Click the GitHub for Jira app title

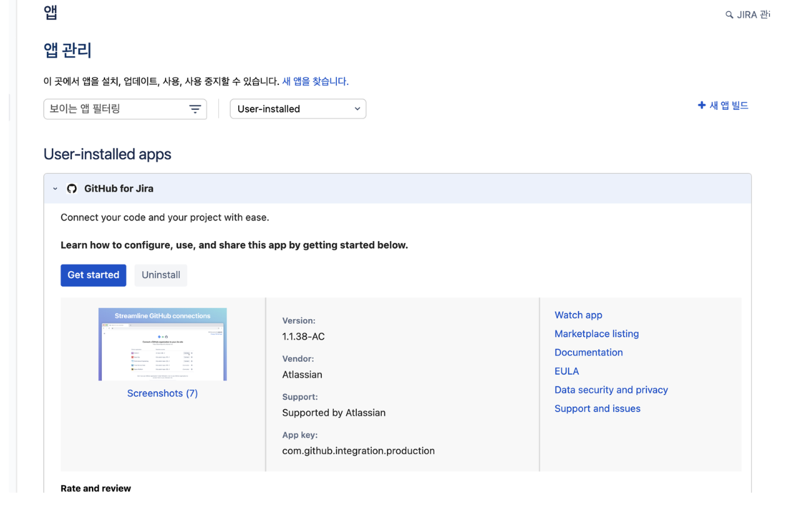click(119, 189)
